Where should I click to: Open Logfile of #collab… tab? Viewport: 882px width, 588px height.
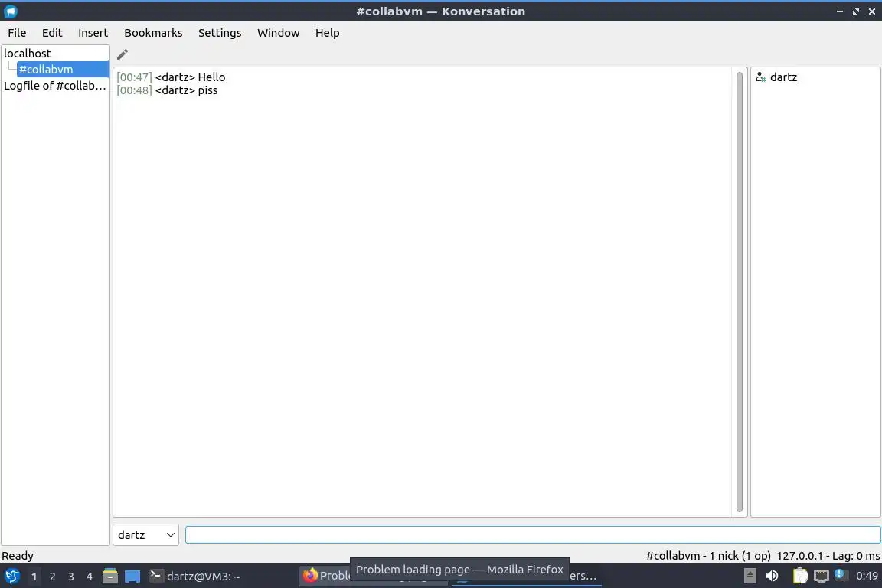coord(55,86)
